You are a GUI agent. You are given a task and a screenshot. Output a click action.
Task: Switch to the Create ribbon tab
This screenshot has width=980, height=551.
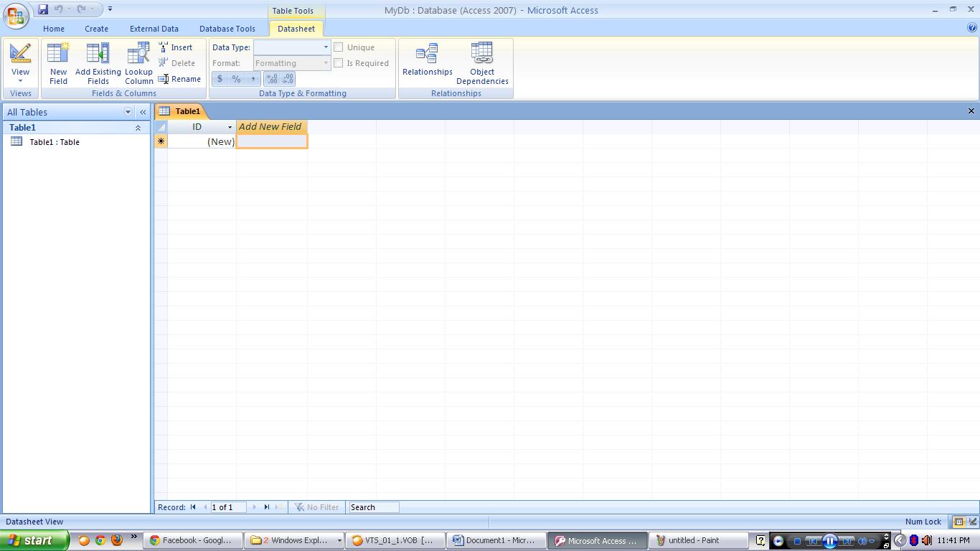(96, 29)
